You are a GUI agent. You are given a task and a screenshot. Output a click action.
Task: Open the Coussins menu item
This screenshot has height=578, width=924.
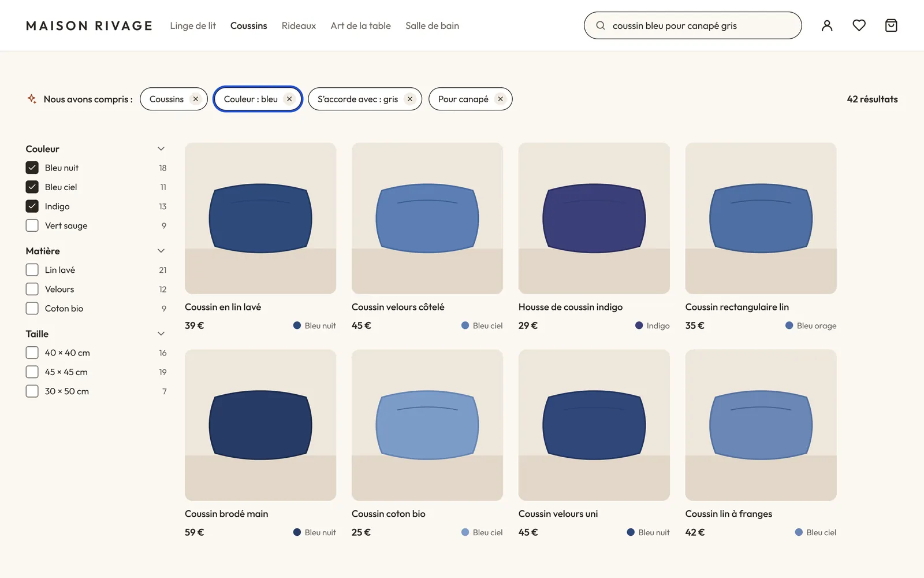click(x=248, y=25)
